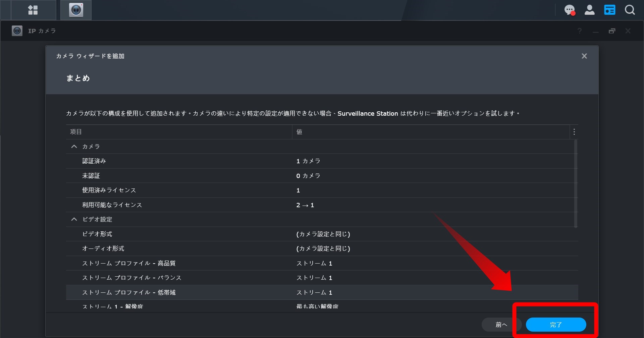This screenshot has width=644, height=338.
Task: Open the user account (Options) icon
Action: [589, 10]
